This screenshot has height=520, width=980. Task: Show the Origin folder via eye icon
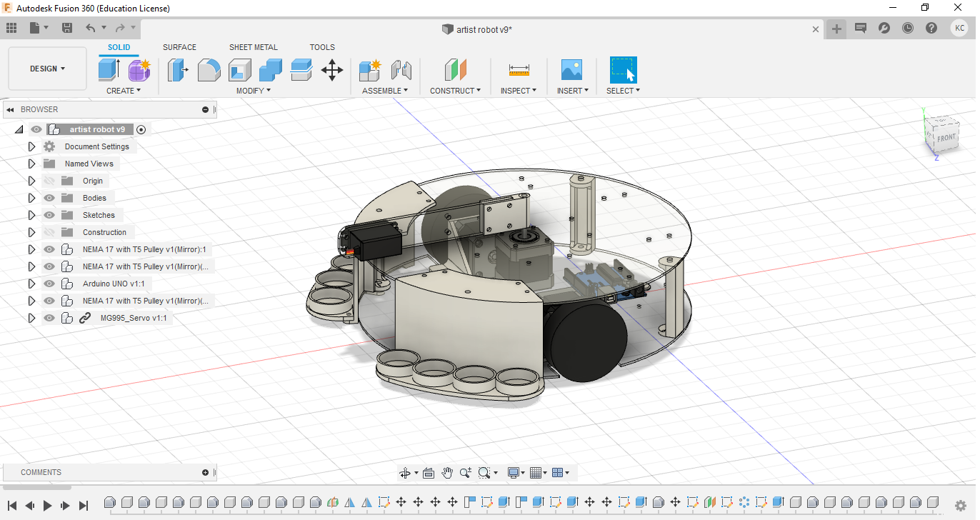click(49, 181)
